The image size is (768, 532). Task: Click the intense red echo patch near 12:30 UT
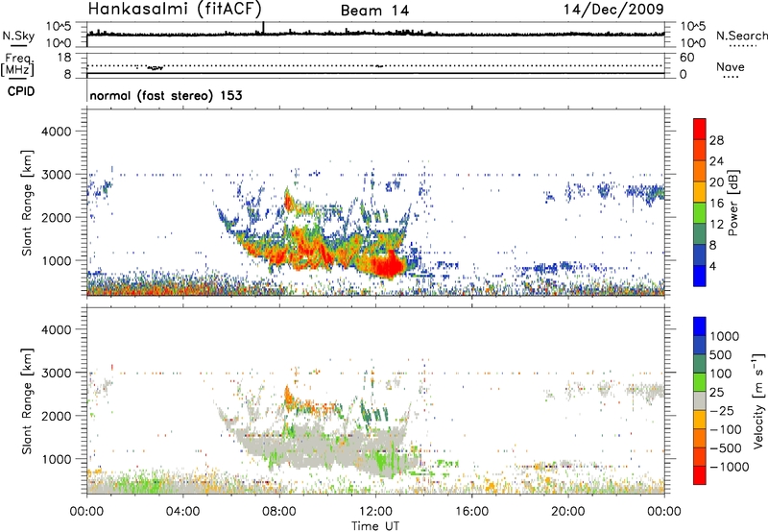pos(387,264)
